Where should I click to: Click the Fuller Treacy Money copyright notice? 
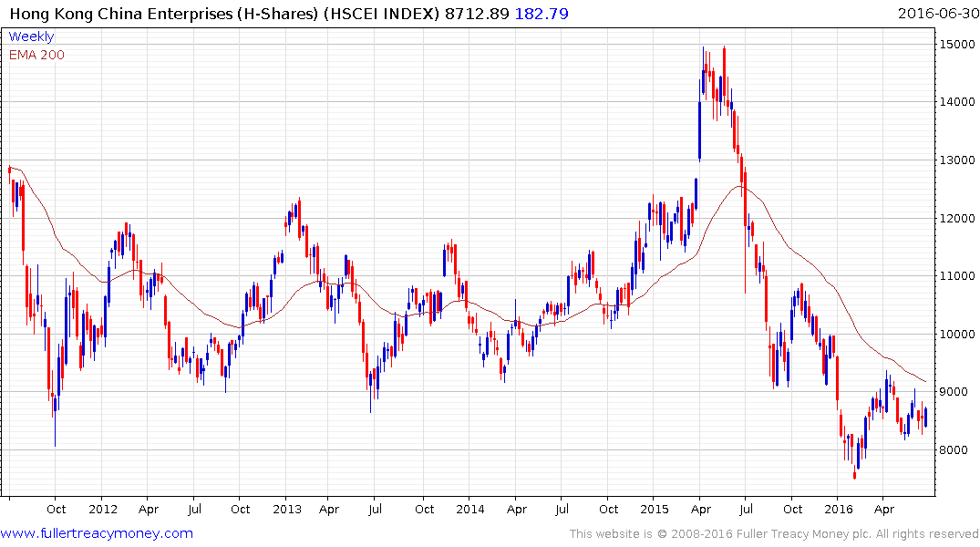tap(774, 534)
